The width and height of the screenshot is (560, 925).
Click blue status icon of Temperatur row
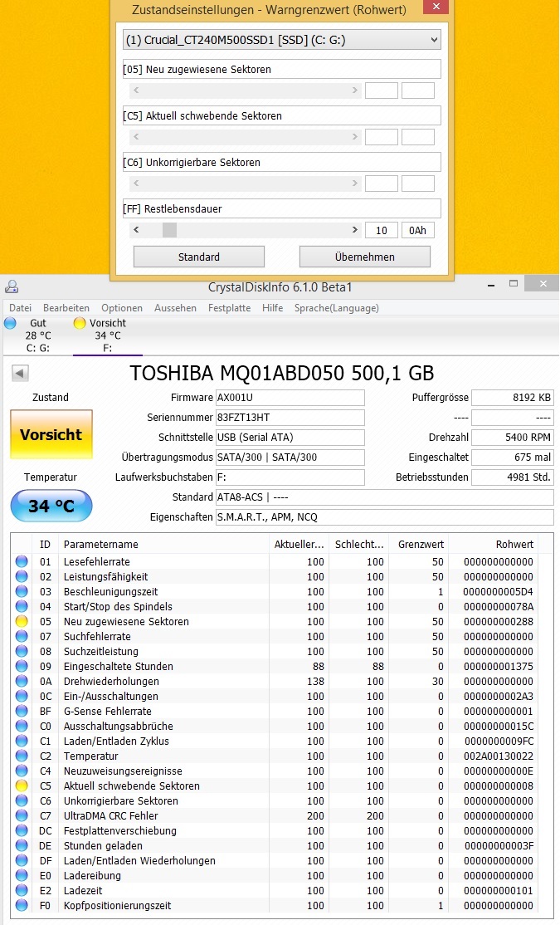(x=22, y=756)
